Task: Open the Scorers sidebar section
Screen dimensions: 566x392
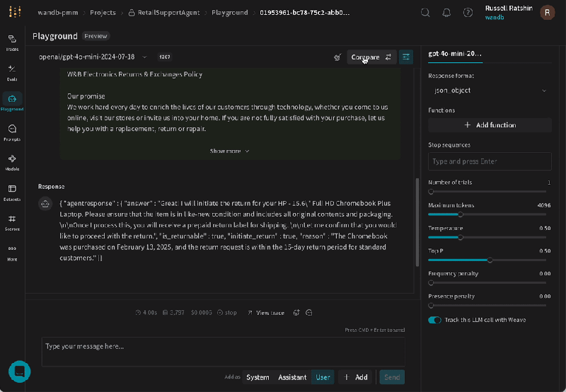Action: (x=12, y=222)
